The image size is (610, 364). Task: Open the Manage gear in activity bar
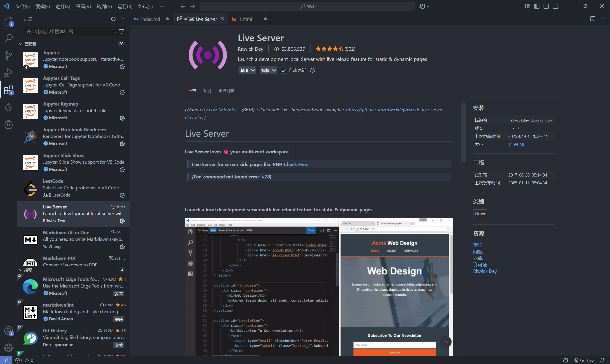9,348
